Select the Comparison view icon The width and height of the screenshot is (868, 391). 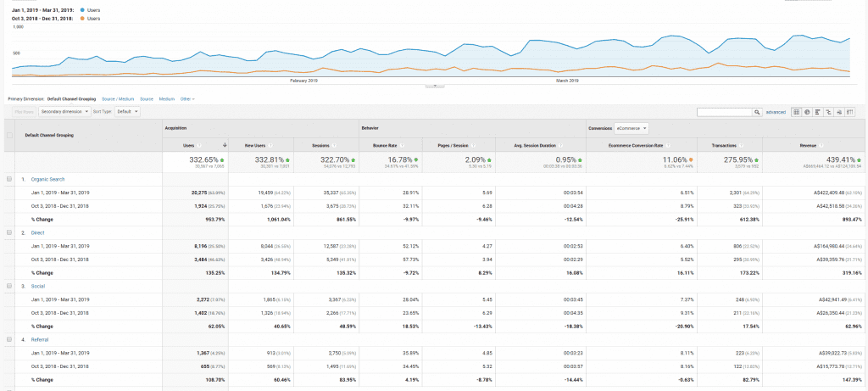(828, 112)
